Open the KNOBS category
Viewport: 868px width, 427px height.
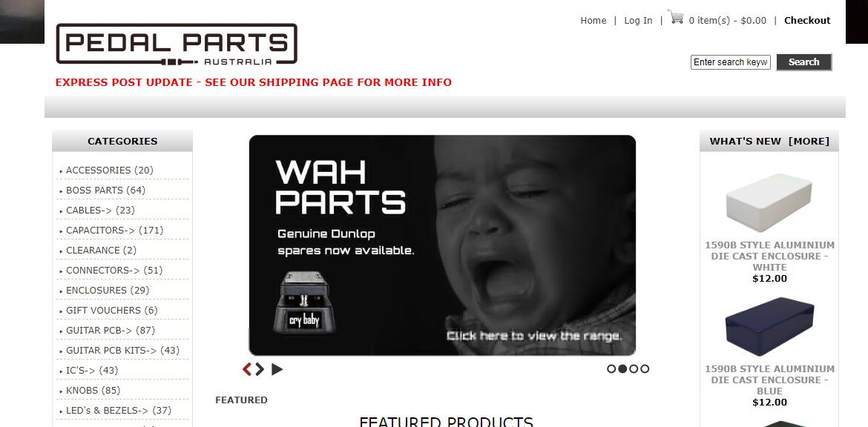pos(93,390)
